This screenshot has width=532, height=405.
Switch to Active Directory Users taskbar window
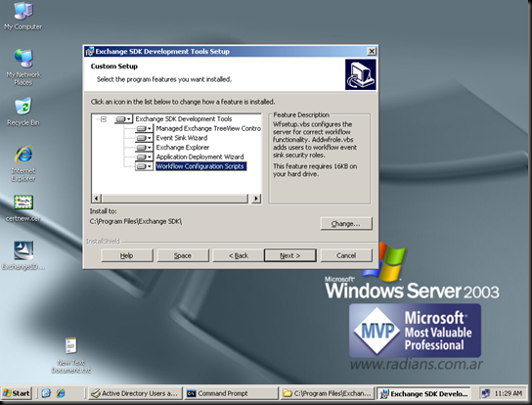click(135, 393)
